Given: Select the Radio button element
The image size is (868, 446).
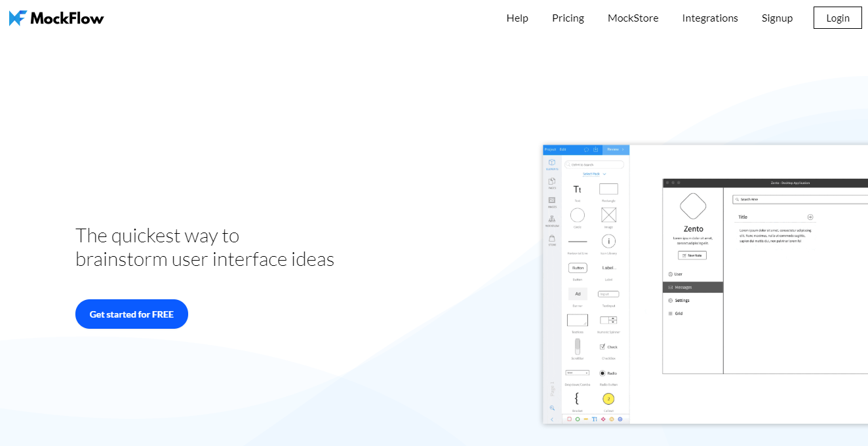Looking at the screenshot, I should tap(602, 373).
